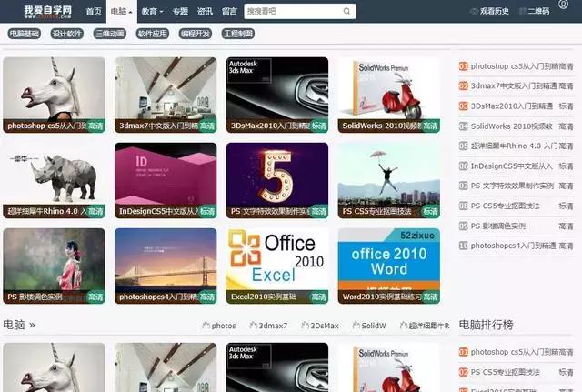582x392 pixels.
Task: Show the 二维码 QR code
Action: click(x=534, y=11)
